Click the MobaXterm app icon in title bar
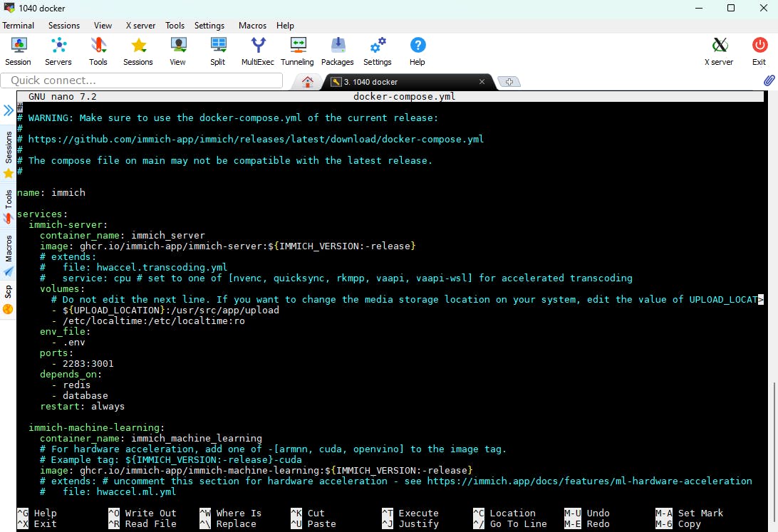The image size is (778, 532). (9, 8)
